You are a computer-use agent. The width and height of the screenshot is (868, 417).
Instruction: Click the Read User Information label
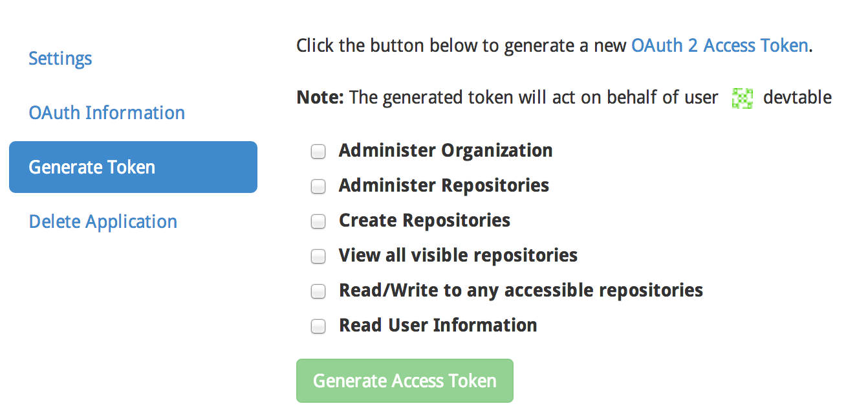437,325
